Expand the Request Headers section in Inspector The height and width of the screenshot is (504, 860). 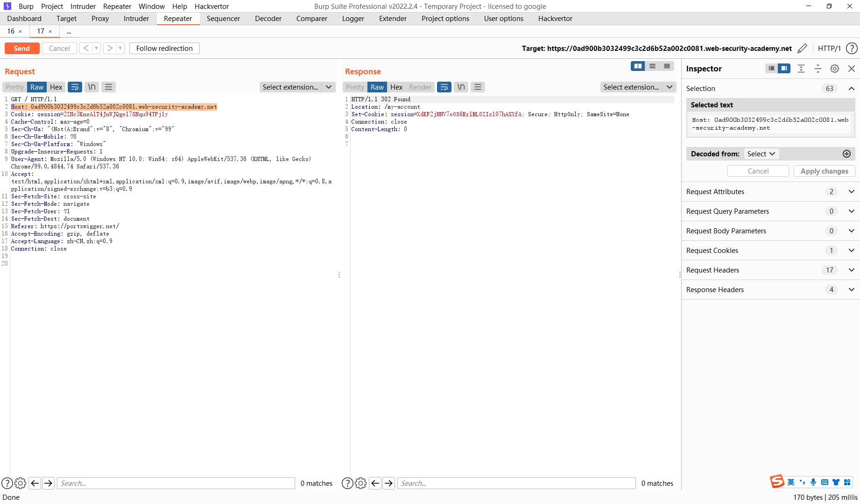coord(852,270)
